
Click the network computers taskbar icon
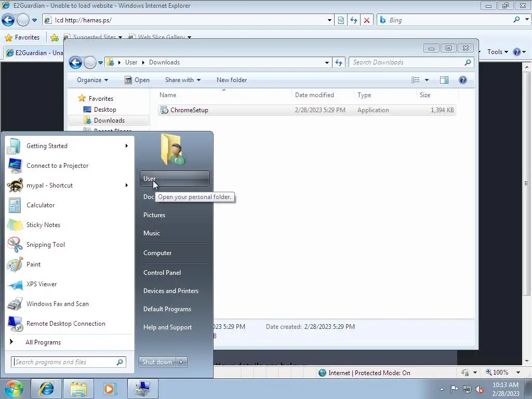tap(142, 389)
